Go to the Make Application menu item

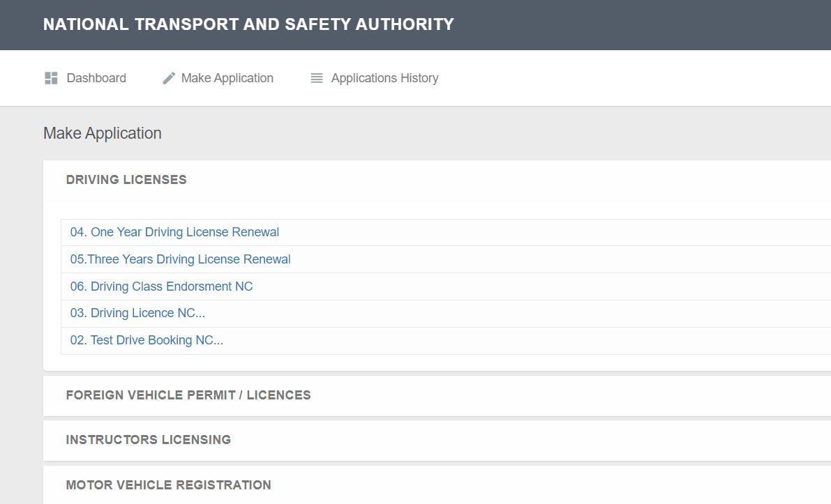coord(227,78)
